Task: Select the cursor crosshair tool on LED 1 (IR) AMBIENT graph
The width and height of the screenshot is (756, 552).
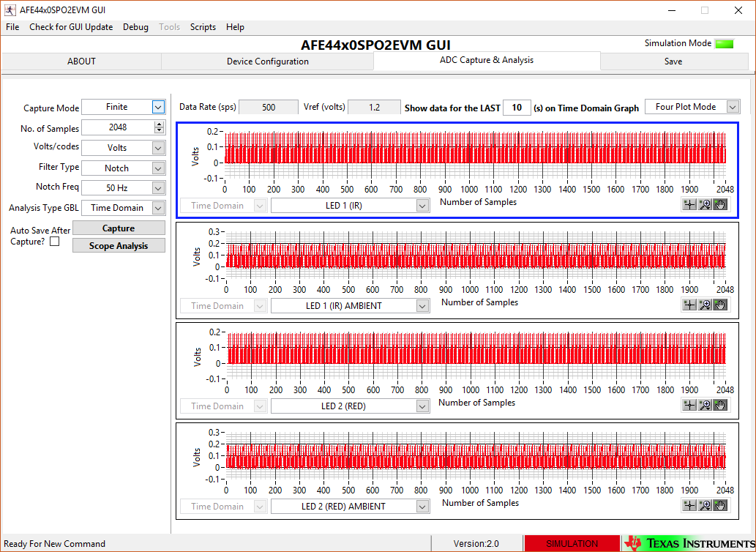Action: [x=689, y=305]
